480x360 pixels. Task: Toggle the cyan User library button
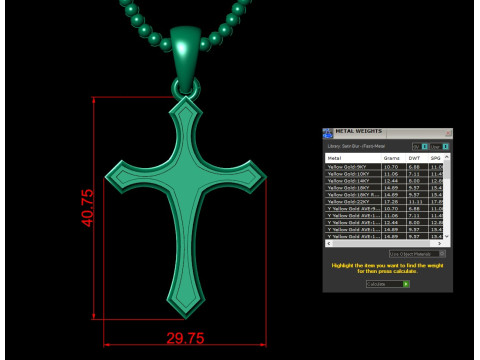point(446,147)
